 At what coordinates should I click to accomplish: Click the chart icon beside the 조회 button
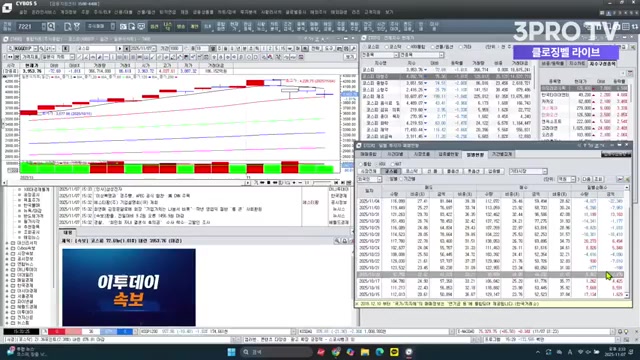620,179
